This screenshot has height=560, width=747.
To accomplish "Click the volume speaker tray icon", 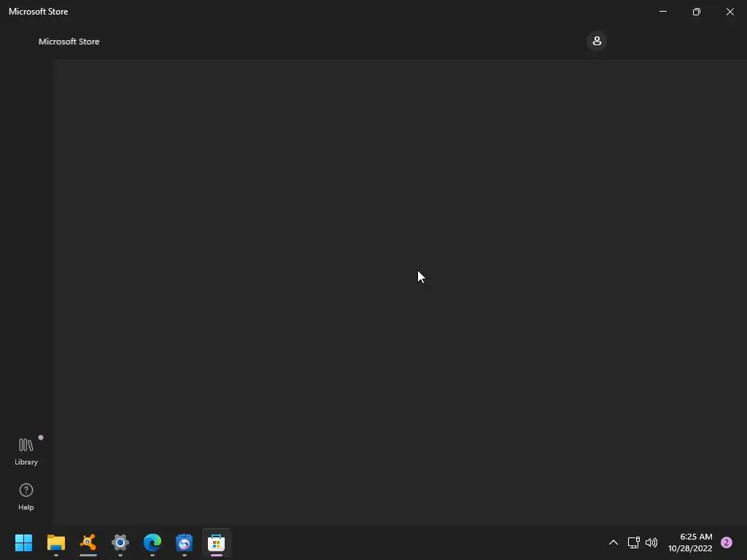I will coord(651,542).
